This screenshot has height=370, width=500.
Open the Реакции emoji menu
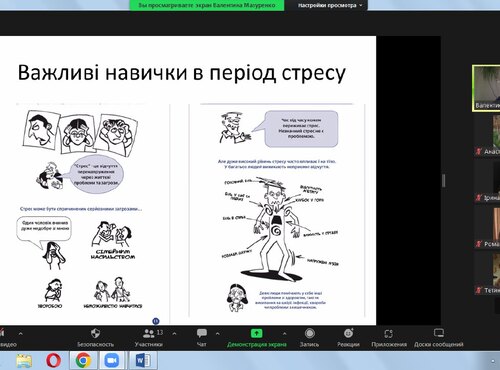[348, 337]
